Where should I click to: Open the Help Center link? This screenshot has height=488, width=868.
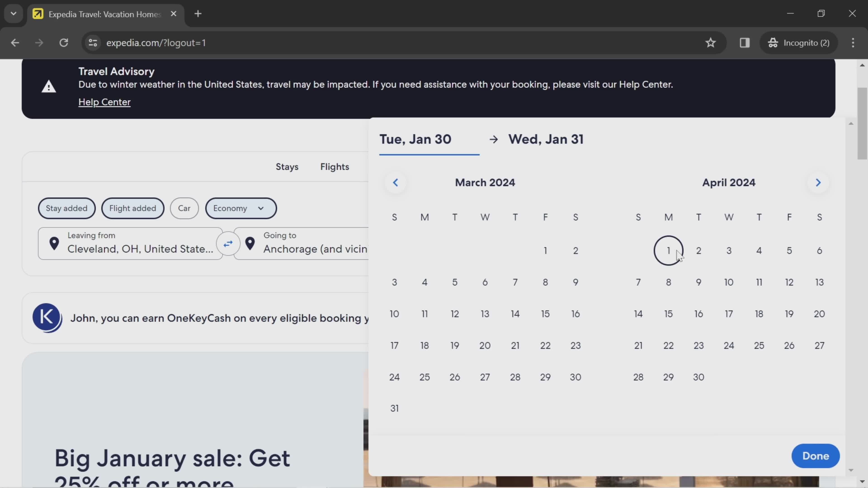coord(104,102)
